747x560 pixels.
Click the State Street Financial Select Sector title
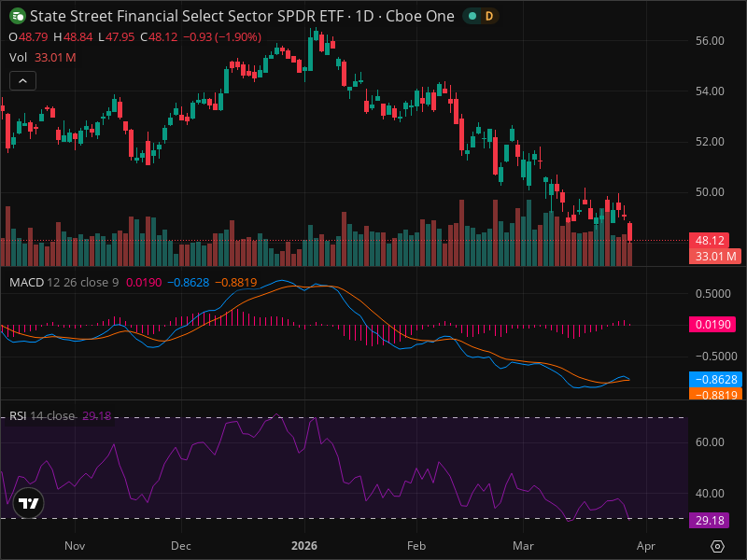coord(242,16)
